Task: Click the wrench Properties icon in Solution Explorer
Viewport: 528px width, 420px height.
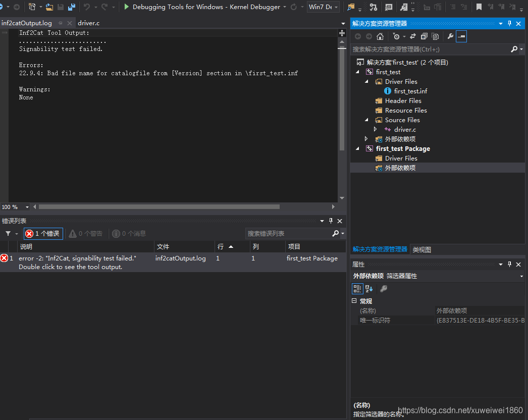Action: pyautogui.click(x=450, y=36)
